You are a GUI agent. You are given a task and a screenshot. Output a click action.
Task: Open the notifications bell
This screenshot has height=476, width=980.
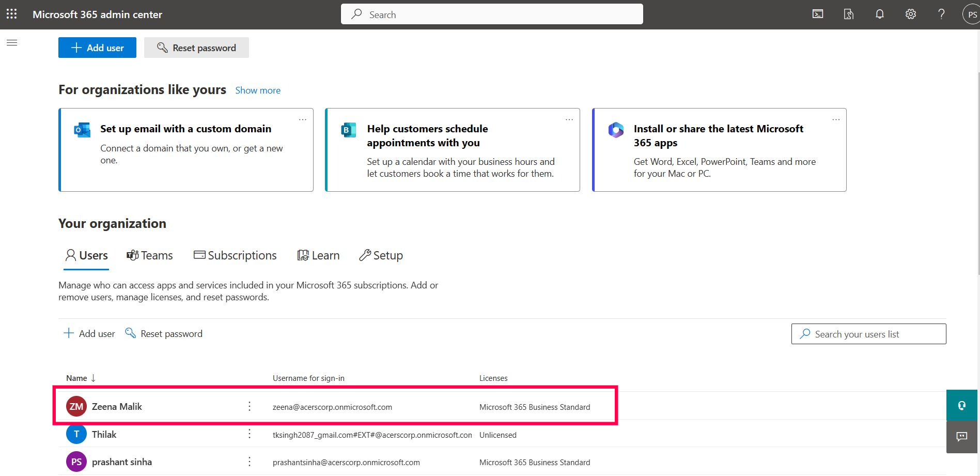point(879,14)
